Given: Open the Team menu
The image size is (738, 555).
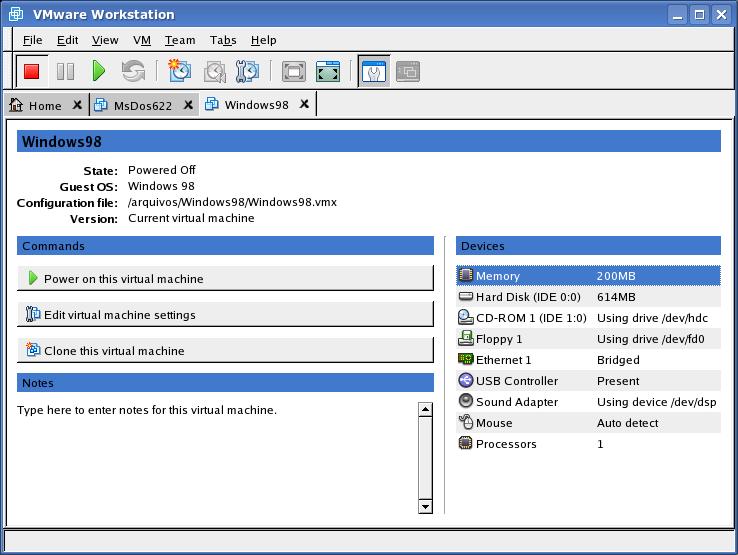Looking at the screenshot, I should pyautogui.click(x=180, y=40).
